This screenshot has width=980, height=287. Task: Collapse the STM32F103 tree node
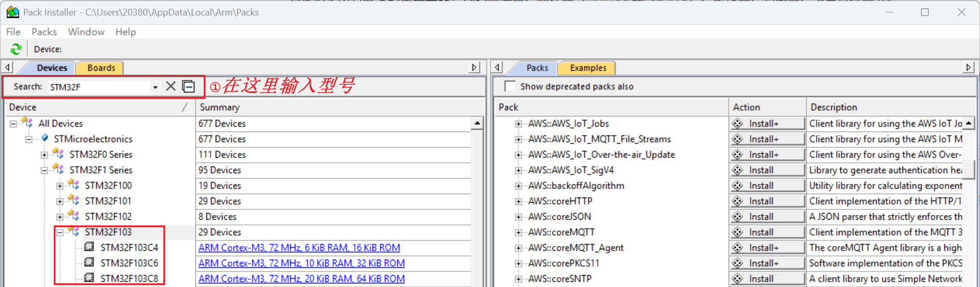pyautogui.click(x=60, y=232)
